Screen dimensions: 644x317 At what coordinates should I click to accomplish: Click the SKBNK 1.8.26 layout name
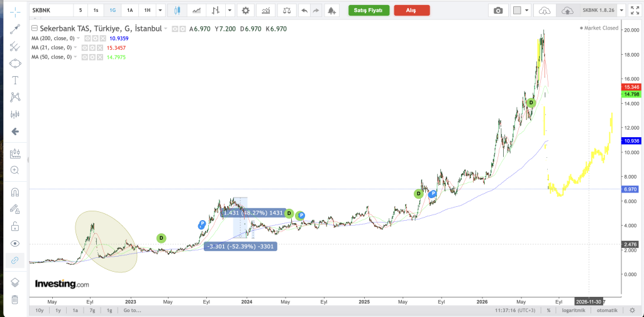tap(598, 10)
